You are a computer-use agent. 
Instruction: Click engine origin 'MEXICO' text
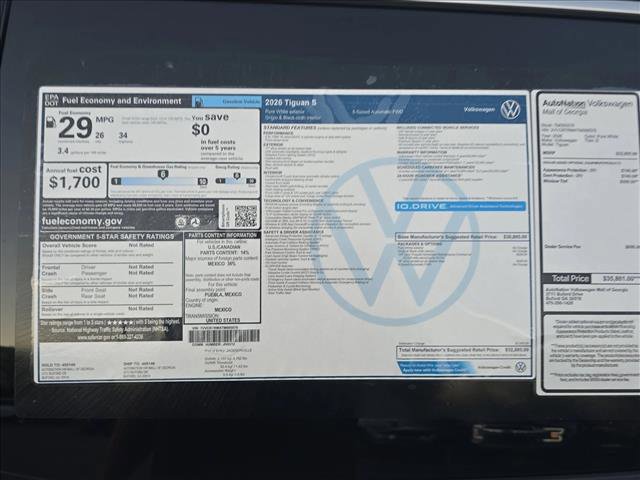(223, 309)
